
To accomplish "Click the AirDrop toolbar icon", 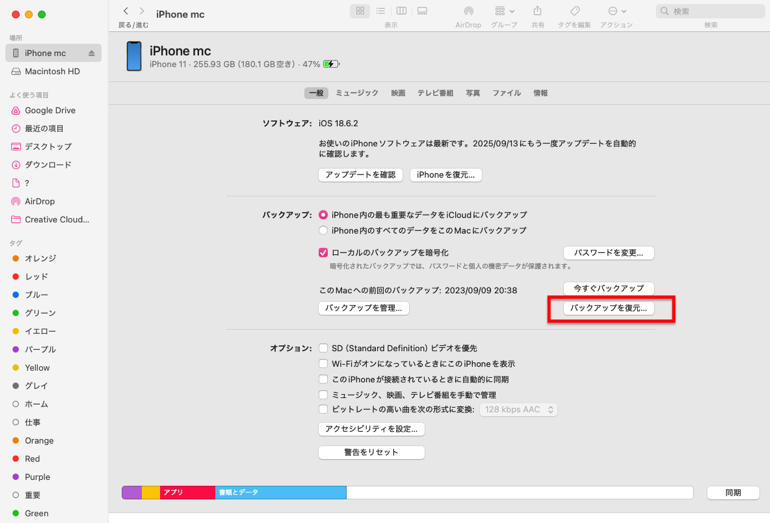I will [468, 11].
